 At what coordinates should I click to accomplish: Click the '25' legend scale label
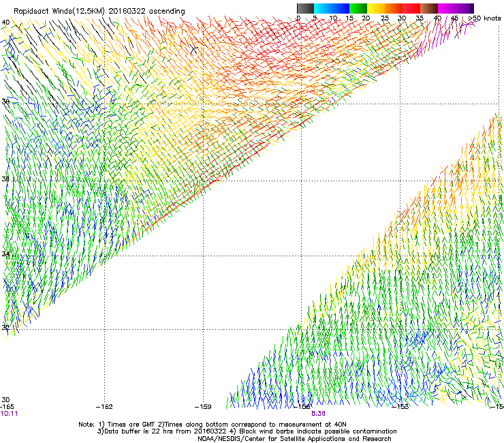pos(385,18)
